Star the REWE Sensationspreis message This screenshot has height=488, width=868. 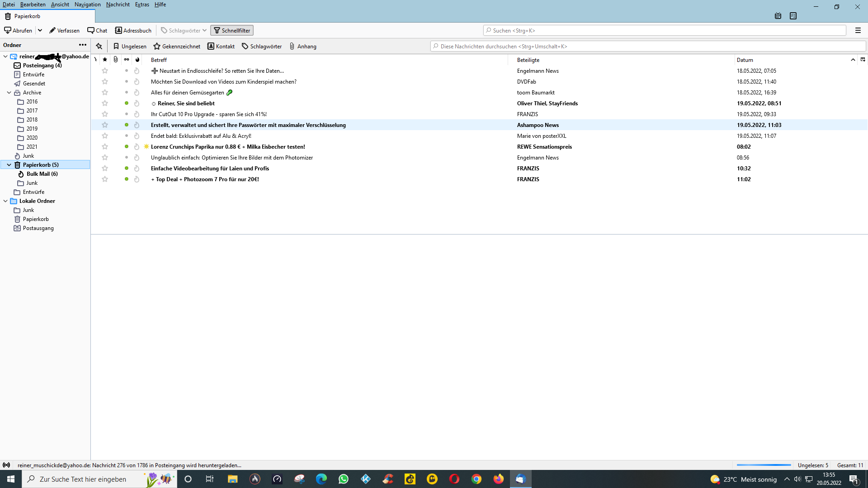click(x=105, y=147)
